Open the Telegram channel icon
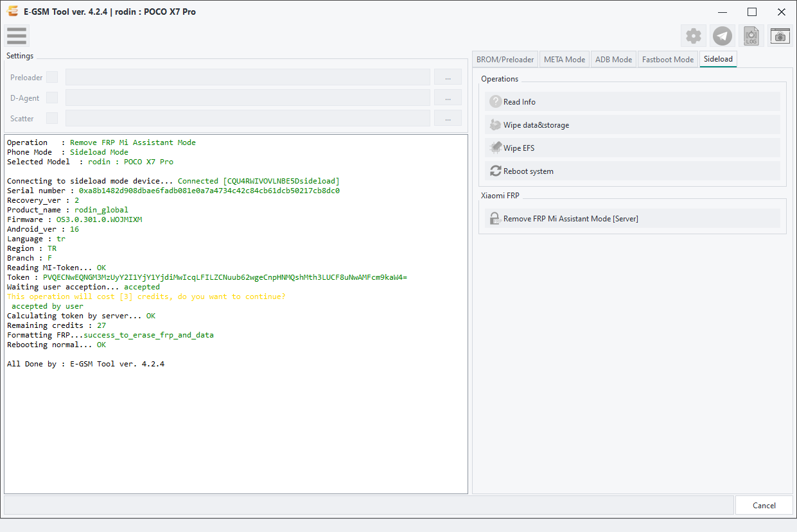This screenshot has height=532, width=797. [x=723, y=36]
